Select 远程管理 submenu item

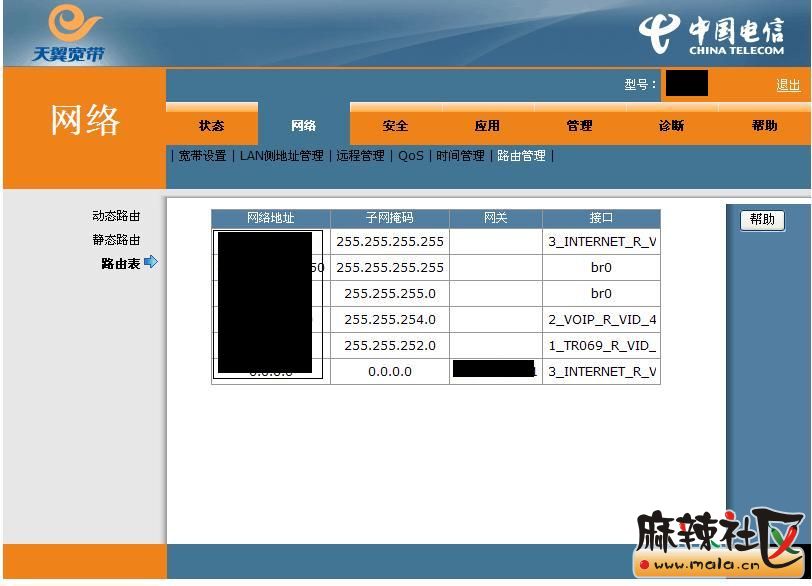(360, 156)
